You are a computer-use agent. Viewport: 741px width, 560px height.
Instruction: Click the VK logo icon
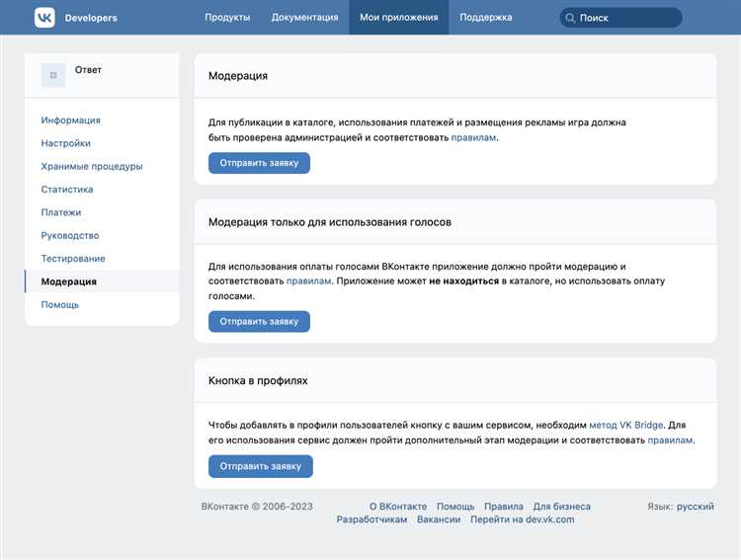point(44,18)
